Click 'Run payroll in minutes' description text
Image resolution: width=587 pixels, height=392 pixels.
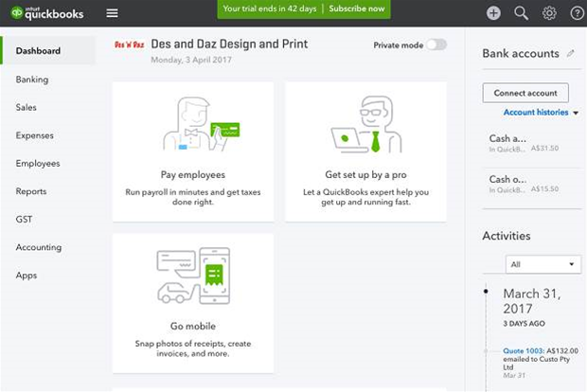click(x=193, y=197)
